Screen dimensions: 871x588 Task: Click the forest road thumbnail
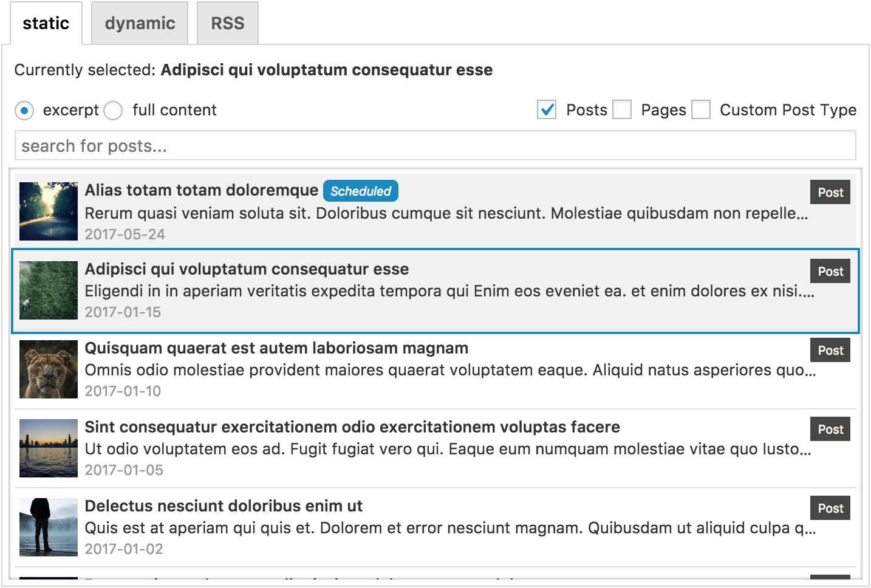[49, 211]
